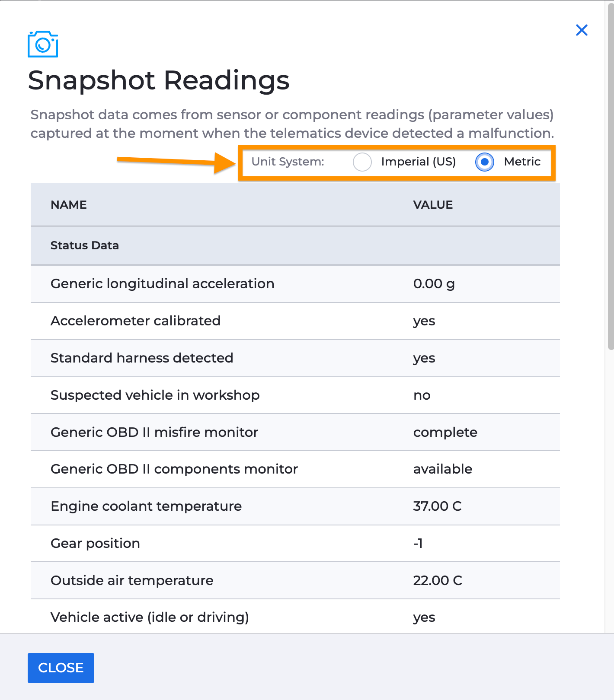Select the Imperial (US) radio button
This screenshot has width=614, height=700.
[x=362, y=162]
